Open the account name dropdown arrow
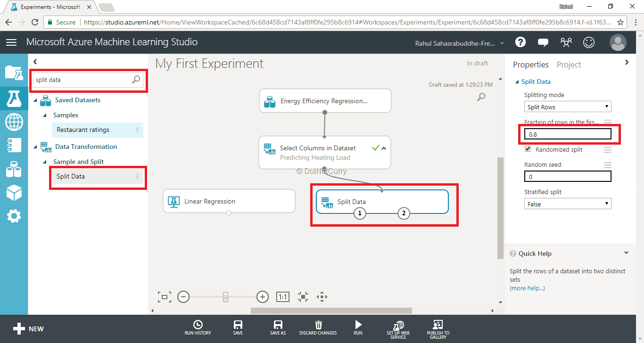 [x=502, y=43]
